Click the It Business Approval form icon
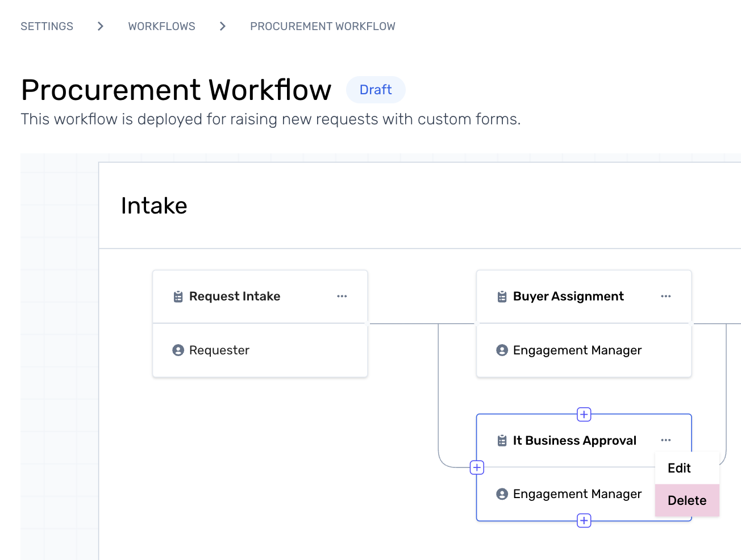741x560 pixels. (x=502, y=441)
